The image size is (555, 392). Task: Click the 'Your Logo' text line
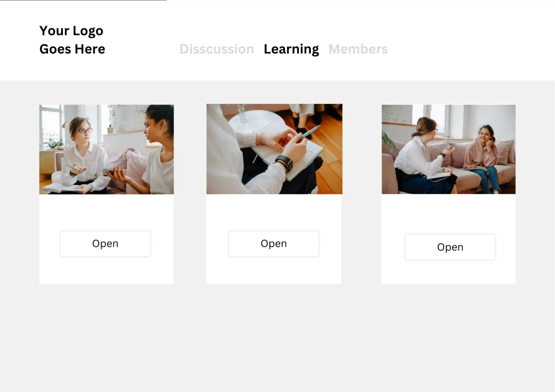click(x=71, y=31)
